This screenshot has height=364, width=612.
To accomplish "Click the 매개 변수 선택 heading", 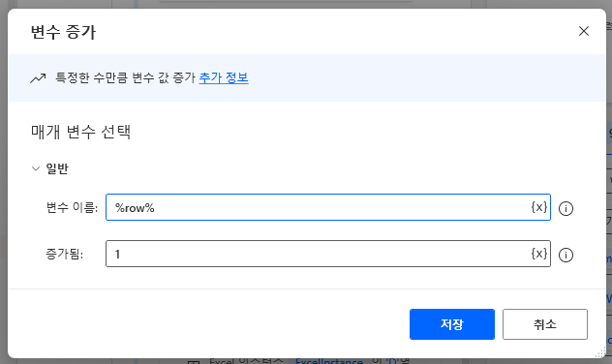I will point(80,132).
